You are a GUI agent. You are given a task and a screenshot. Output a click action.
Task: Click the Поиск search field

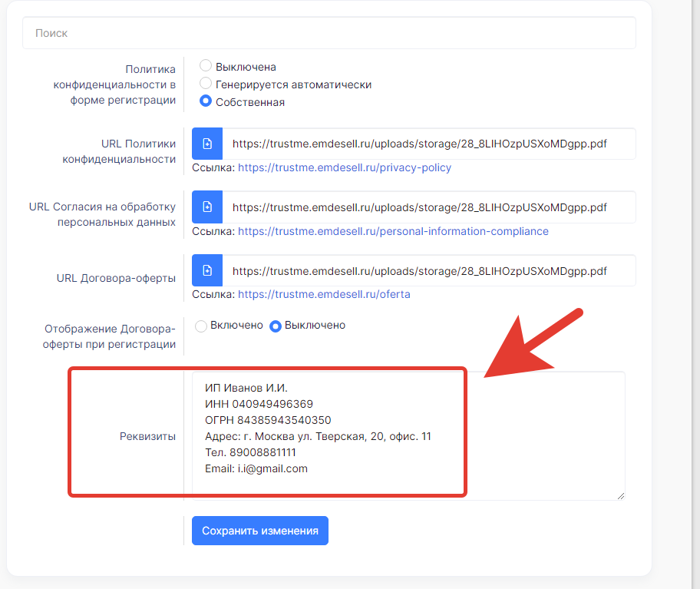coord(329,33)
